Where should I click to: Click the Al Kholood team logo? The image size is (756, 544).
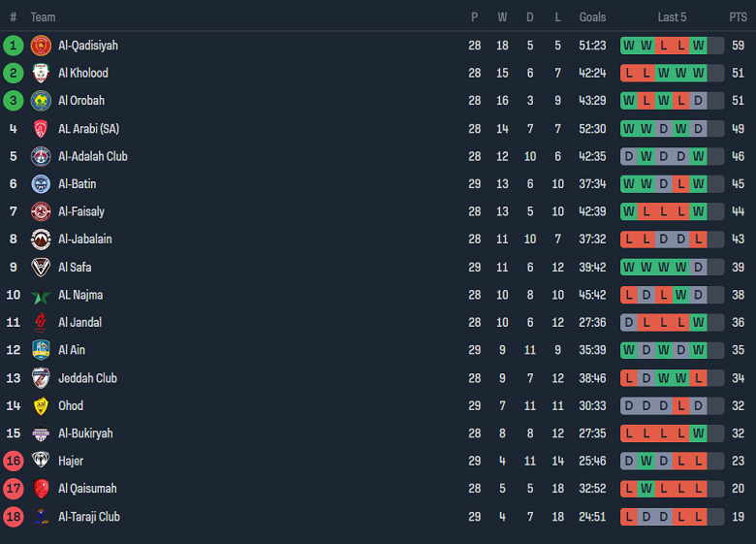tap(41, 73)
